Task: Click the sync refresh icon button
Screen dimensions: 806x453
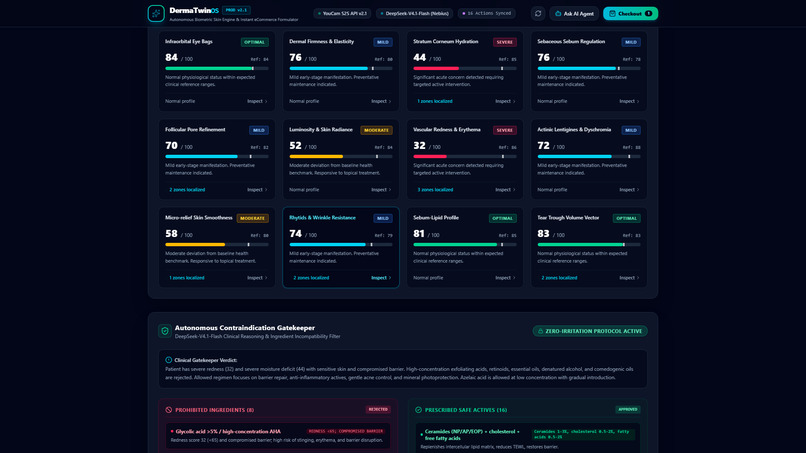Action: coord(538,13)
